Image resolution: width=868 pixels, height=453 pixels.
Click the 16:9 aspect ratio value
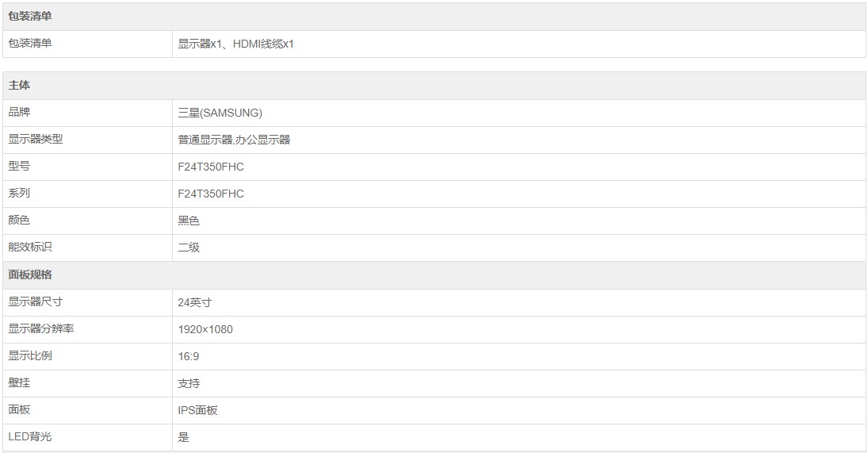189,356
